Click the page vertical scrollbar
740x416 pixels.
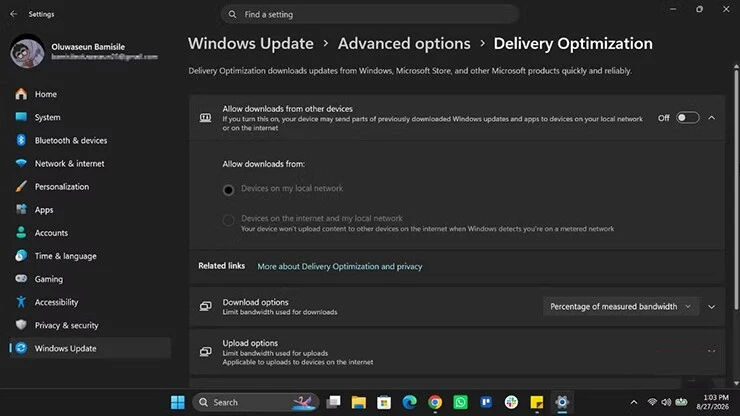coord(736,189)
